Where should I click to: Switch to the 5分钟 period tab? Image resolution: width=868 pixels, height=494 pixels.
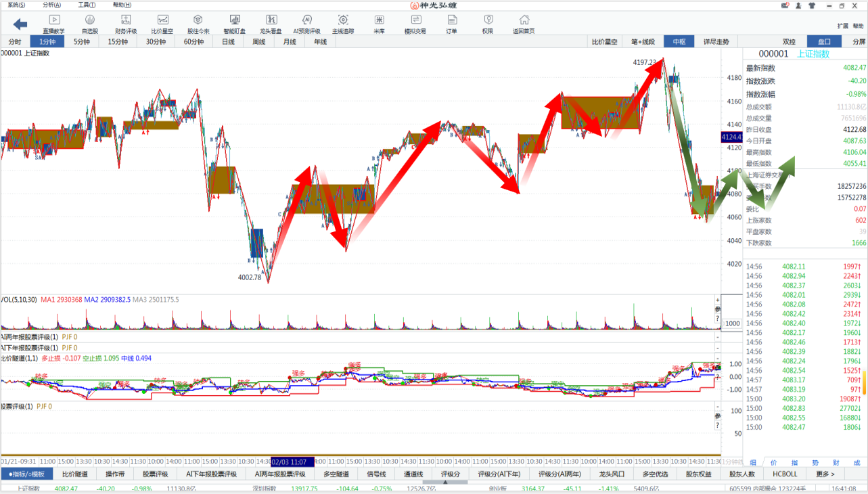[x=82, y=41]
